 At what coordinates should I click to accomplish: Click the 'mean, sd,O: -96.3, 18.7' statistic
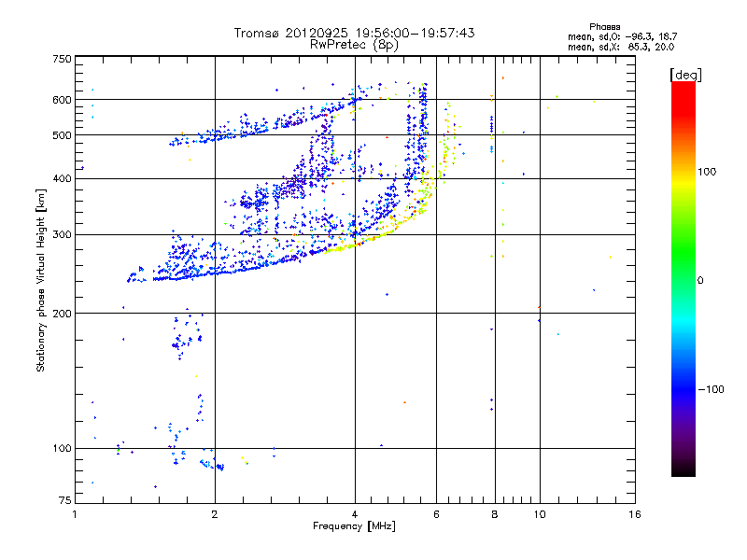tap(622, 36)
